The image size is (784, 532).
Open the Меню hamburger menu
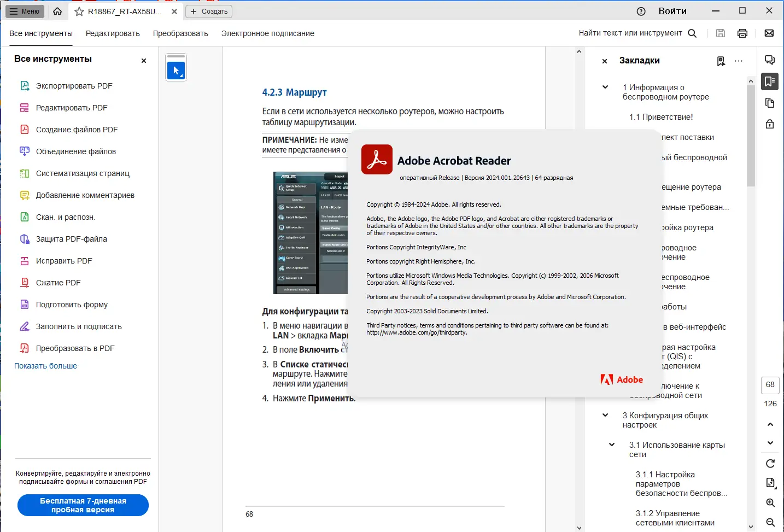(x=25, y=11)
